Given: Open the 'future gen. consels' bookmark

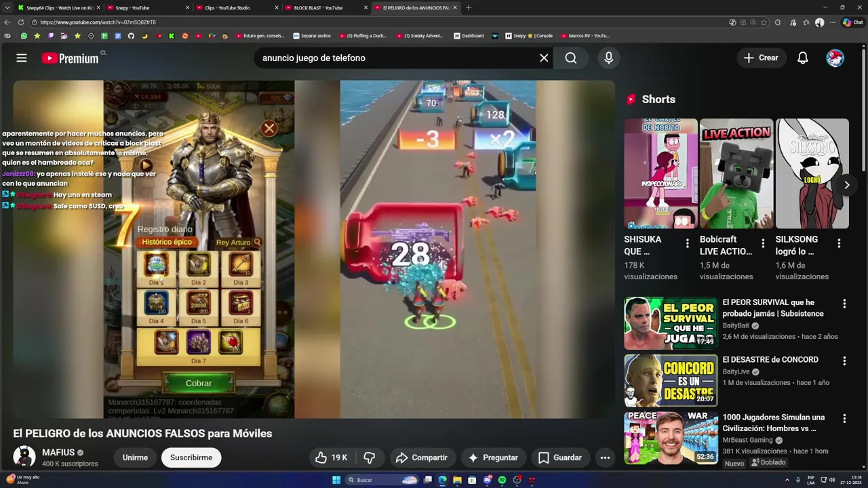Looking at the screenshot, I should [x=260, y=36].
